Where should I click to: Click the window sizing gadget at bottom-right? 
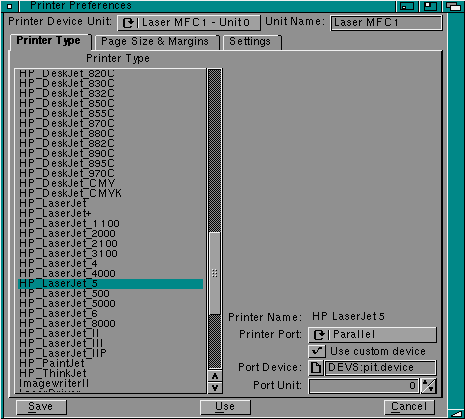(x=456, y=413)
